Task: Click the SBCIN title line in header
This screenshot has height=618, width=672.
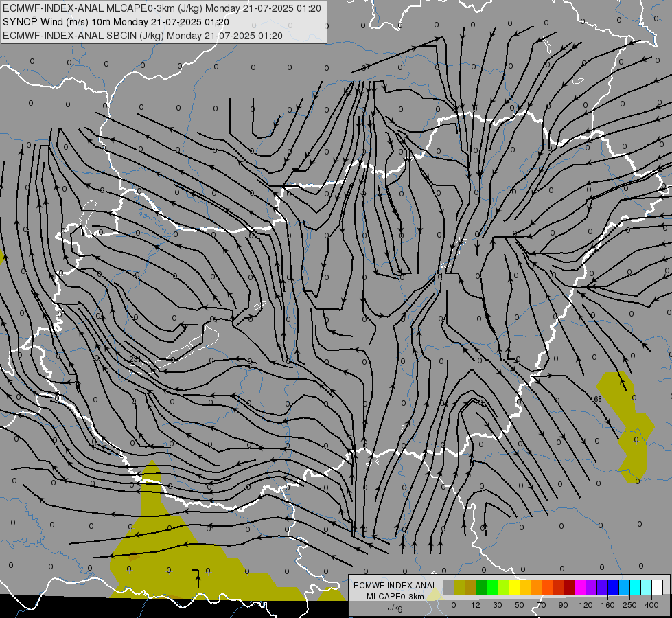Action: click(x=142, y=36)
